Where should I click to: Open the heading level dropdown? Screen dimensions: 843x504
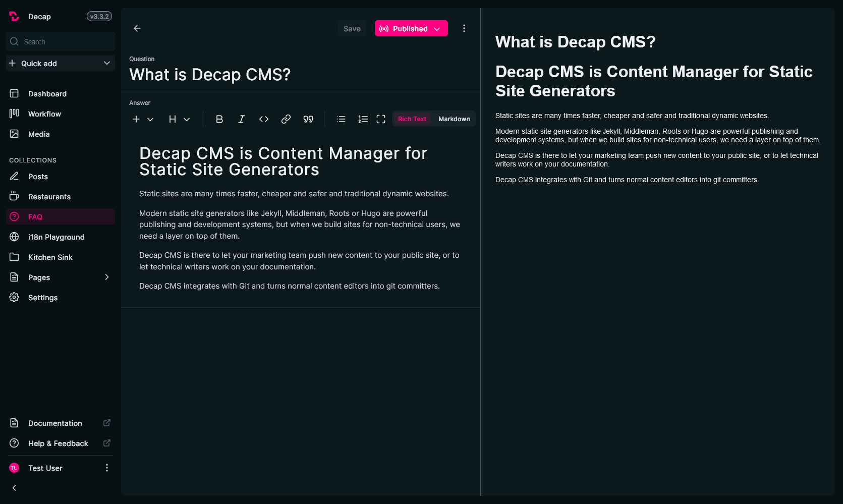tap(179, 119)
